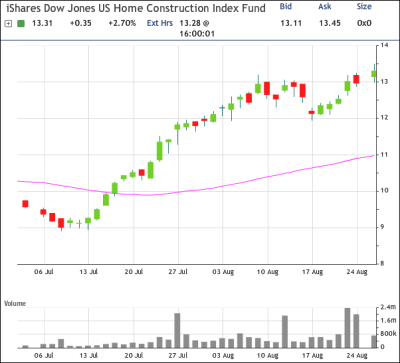
Task: Click the 11 price axis label
Action: click(383, 155)
